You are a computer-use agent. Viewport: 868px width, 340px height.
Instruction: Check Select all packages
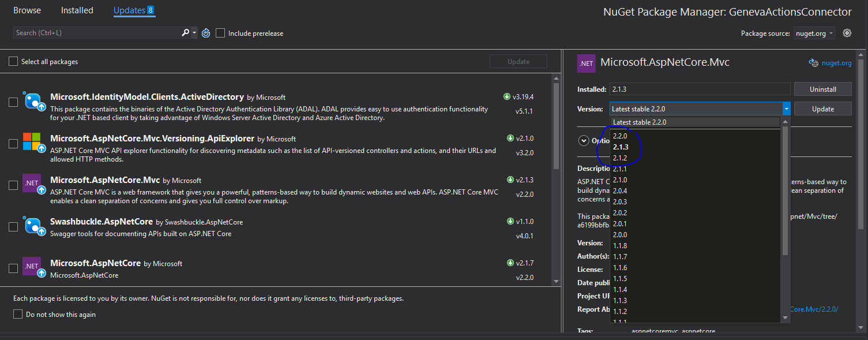point(13,61)
